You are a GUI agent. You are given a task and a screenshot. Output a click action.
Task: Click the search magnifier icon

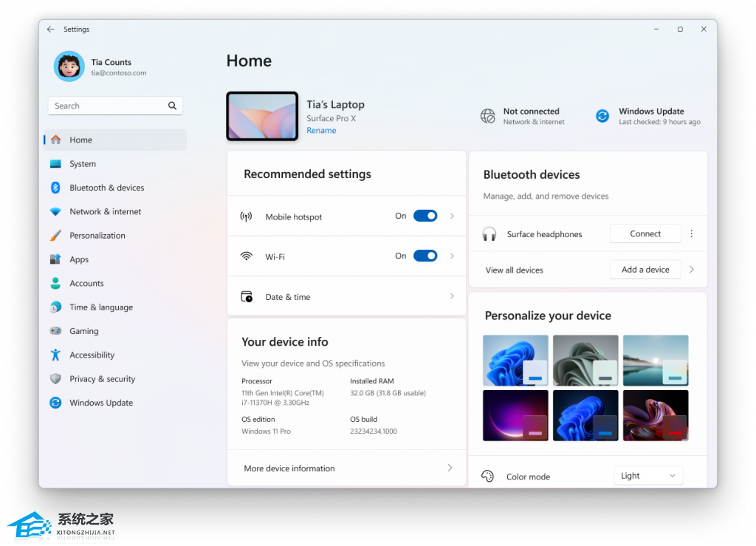click(x=172, y=106)
